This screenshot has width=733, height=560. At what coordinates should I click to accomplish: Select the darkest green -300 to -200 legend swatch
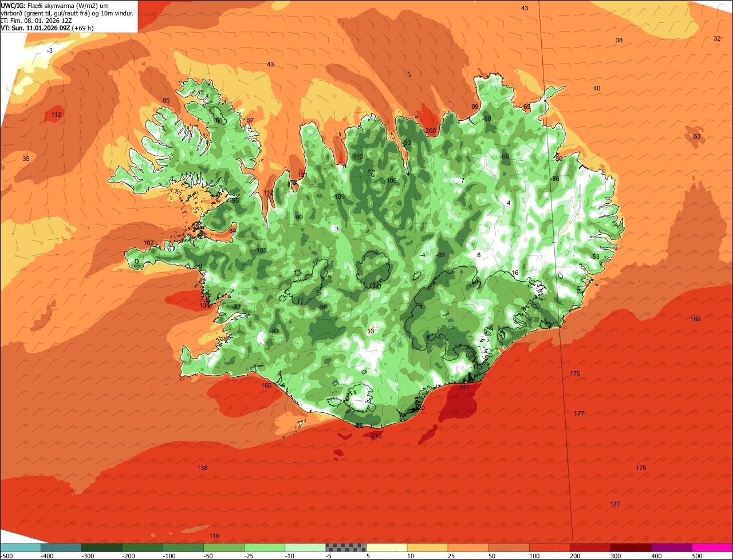101,547
